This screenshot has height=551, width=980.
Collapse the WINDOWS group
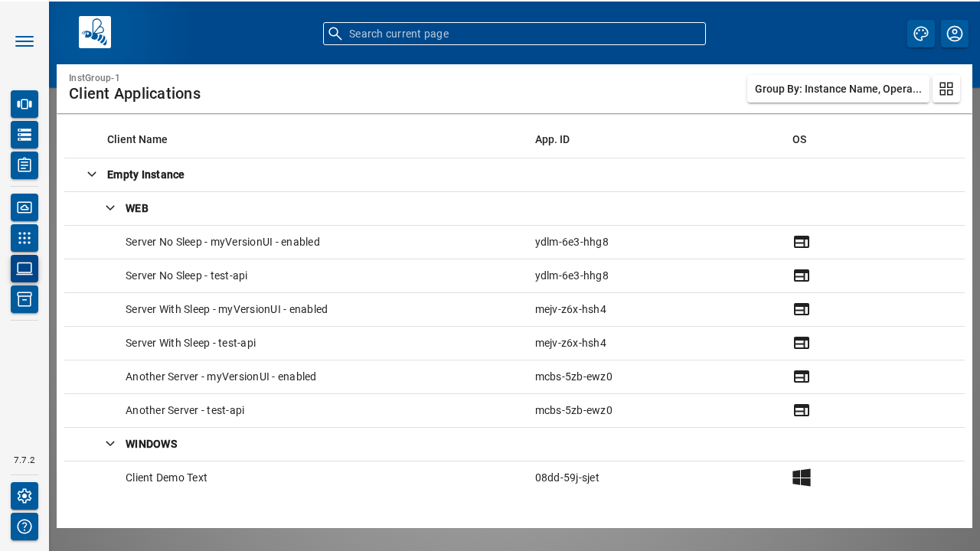coord(110,444)
